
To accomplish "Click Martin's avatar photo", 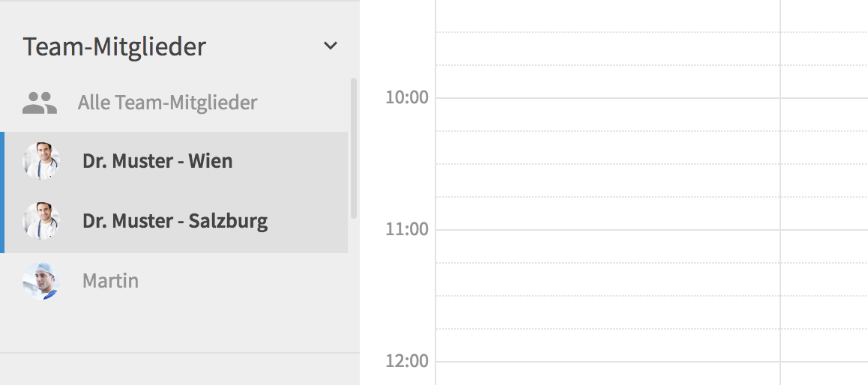I will click(41, 280).
